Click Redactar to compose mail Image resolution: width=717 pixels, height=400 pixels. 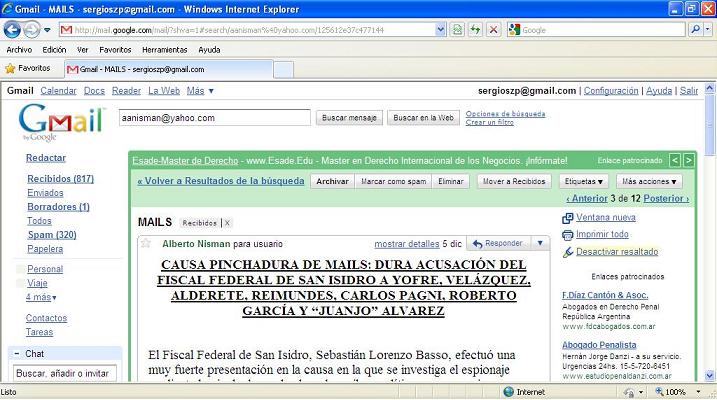click(46, 158)
